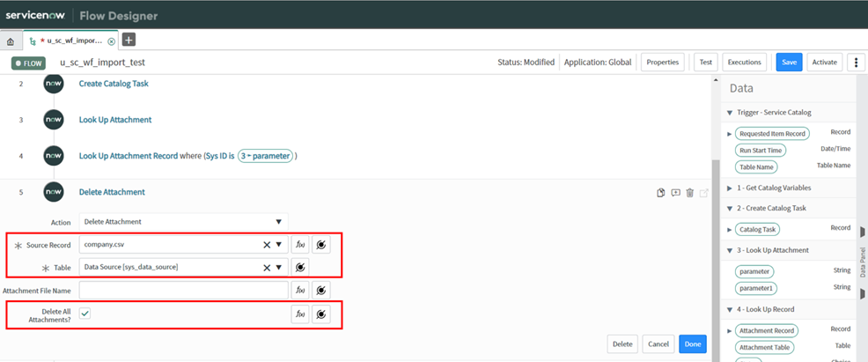Viewport: 868px width, 362px height.
Task: Open data pill picker for Delete All Attachments
Action: tap(321, 314)
